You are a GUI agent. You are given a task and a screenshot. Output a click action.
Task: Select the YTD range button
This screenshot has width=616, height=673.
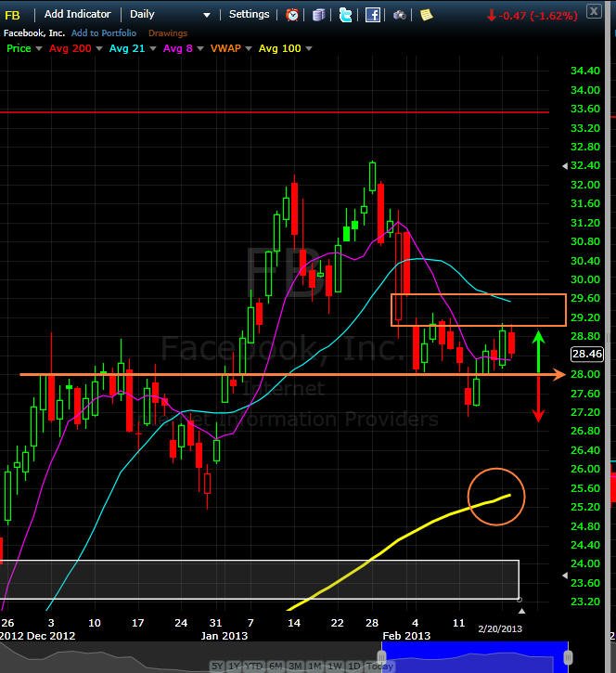(x=255, y=667)
